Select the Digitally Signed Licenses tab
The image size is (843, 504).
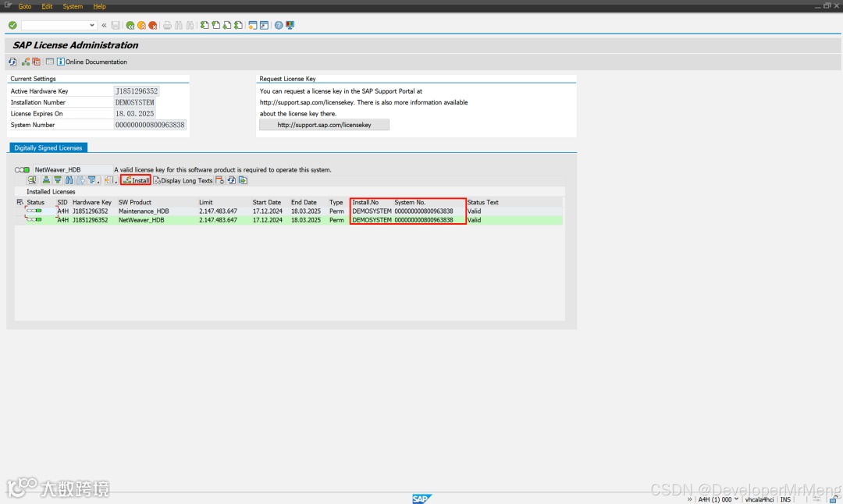[x=48, y=147]
